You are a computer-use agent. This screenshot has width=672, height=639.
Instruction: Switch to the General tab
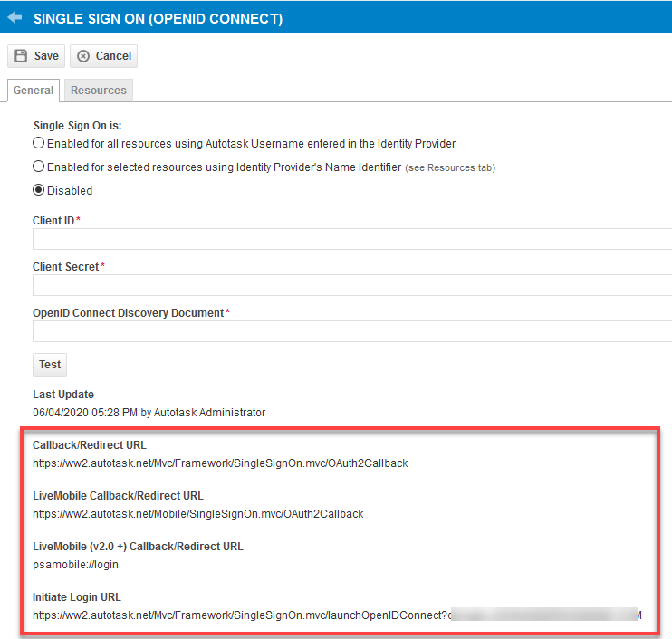(x=34, y=91)
